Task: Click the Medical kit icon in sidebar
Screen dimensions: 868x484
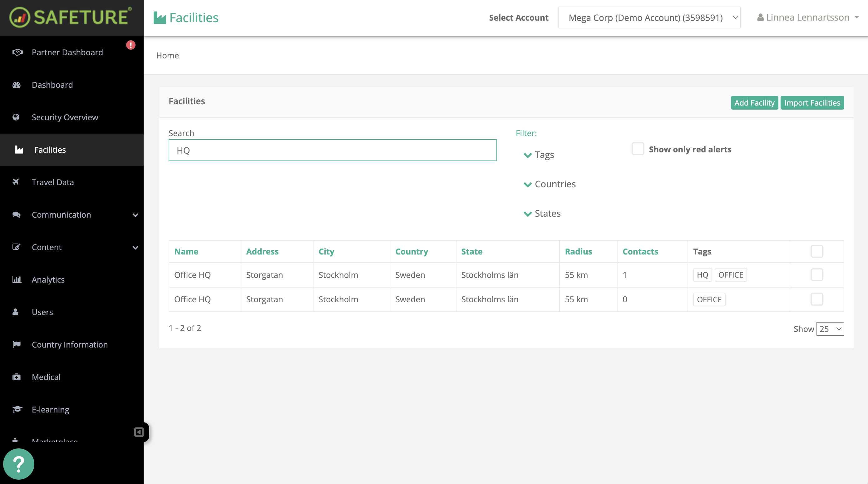Action: click(x=17, y=377)
